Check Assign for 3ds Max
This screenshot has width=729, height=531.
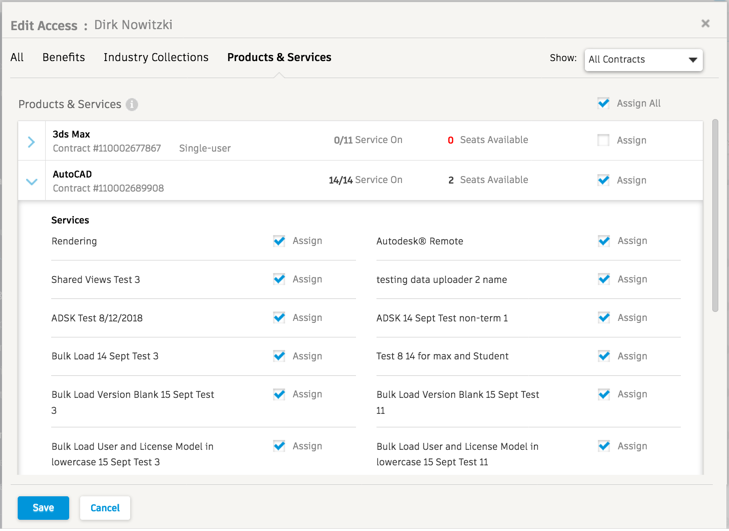(x=603, y=140)
